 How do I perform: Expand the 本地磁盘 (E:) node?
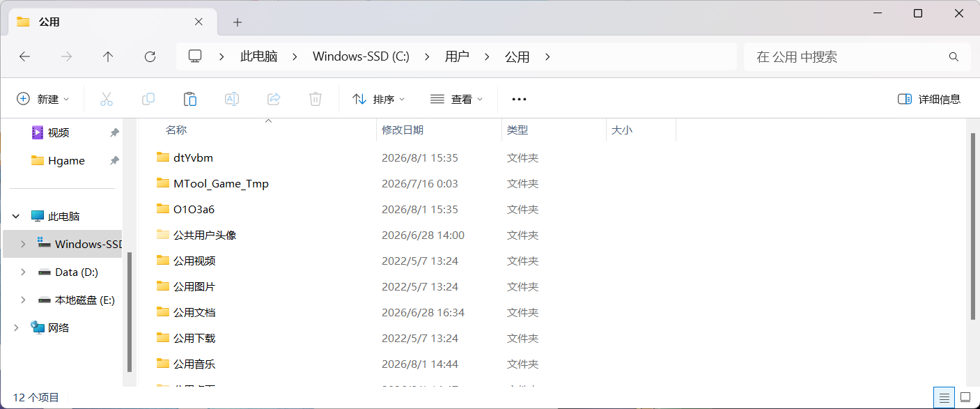click(x=23, y=300)
